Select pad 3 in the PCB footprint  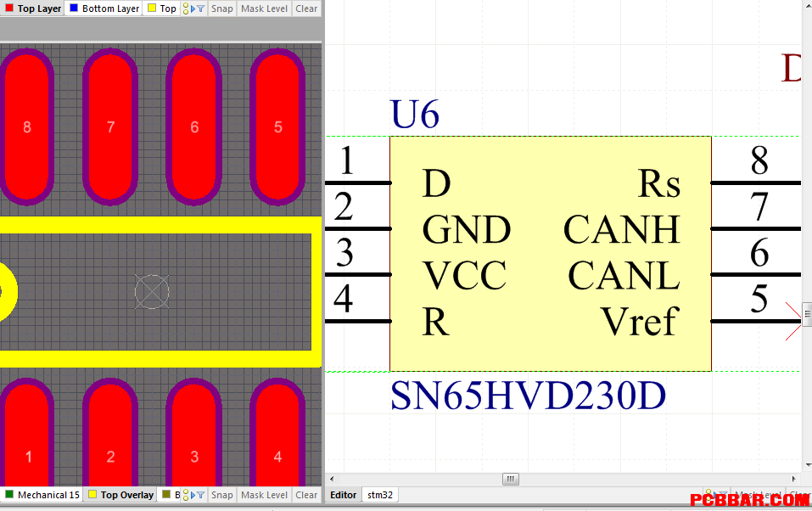click(x=194, y=433)
